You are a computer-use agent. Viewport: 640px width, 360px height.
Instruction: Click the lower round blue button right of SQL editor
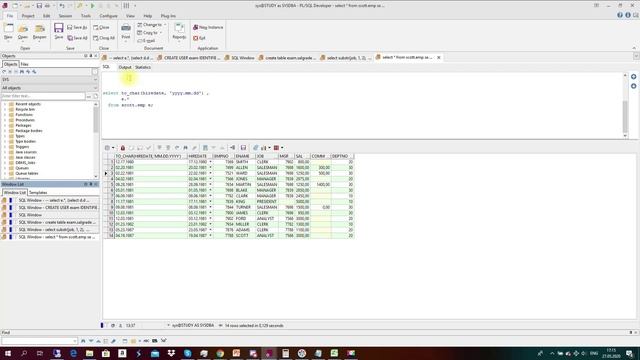[633, 86]
